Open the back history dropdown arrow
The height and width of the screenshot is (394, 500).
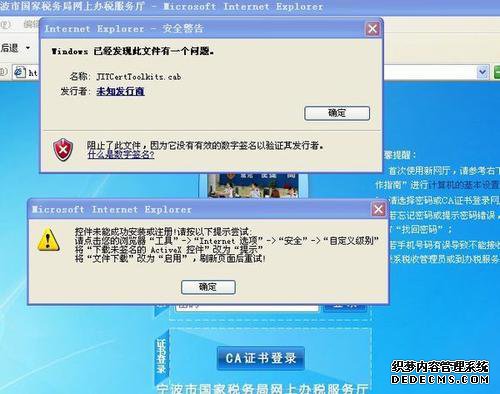28,48
